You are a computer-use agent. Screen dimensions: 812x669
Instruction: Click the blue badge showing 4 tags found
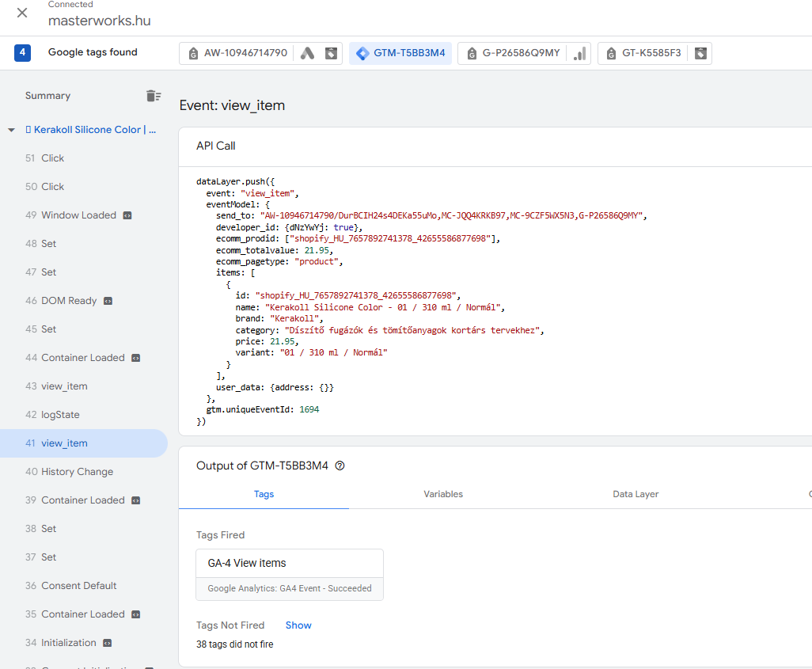(22, 52)
